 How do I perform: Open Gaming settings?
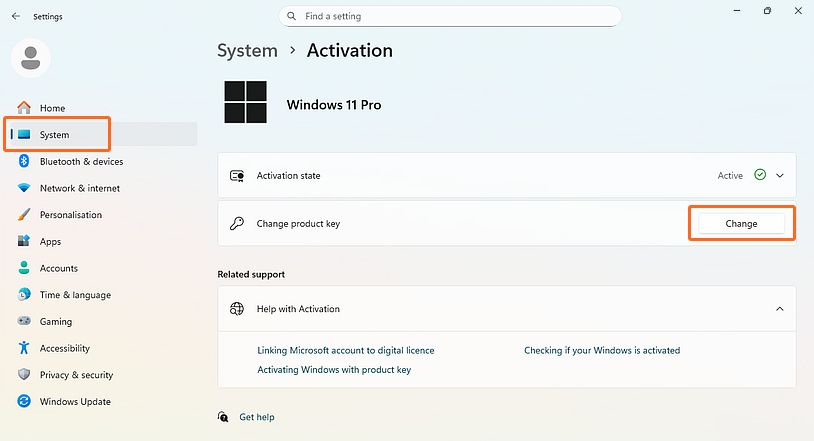click(55, 322)
